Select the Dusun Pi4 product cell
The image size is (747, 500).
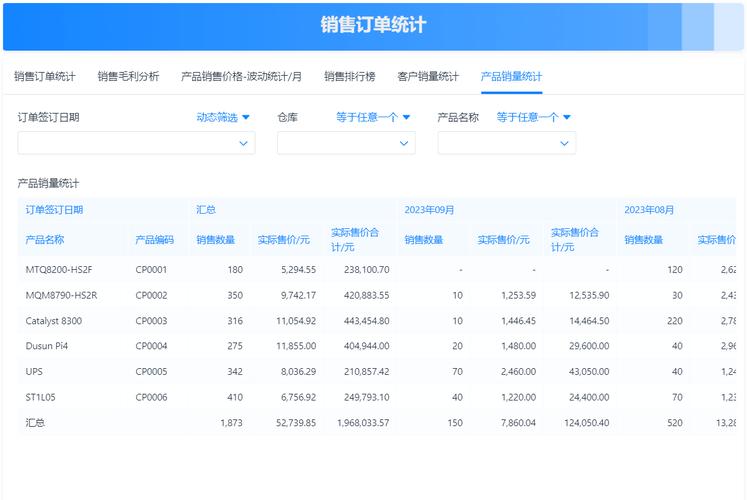(x=47, y=346)
